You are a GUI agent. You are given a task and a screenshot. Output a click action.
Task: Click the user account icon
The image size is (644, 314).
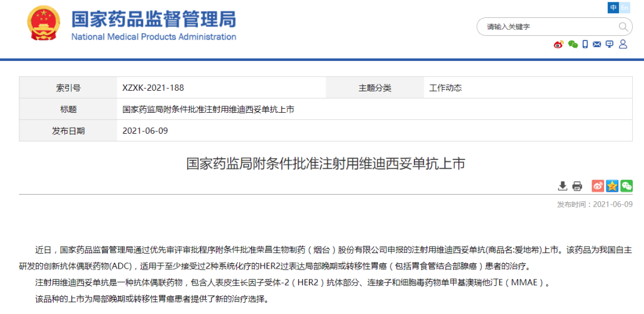tap(623, 44)
